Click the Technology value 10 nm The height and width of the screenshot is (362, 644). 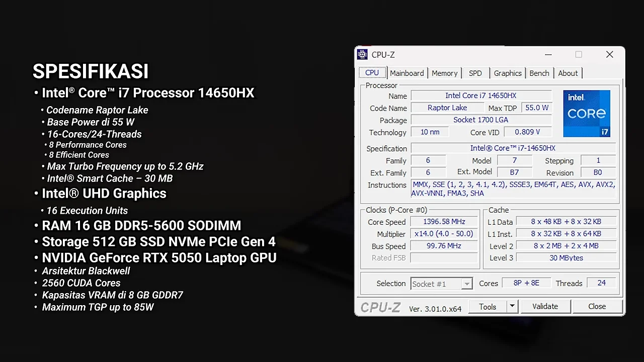[x=430, y=132]
